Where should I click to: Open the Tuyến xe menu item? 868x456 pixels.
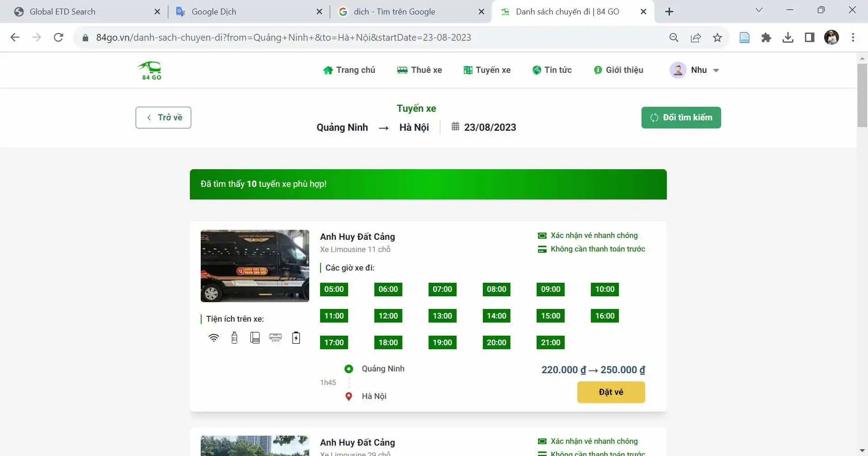pos(487,70)
